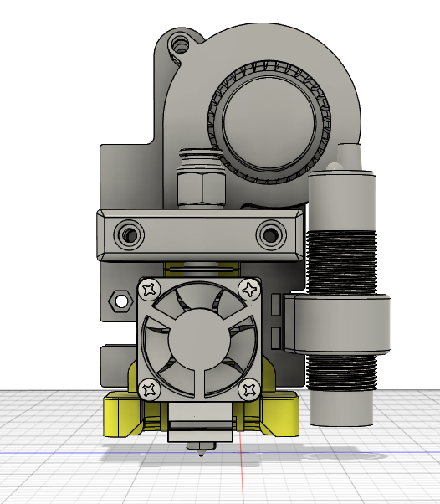Select the right bolt hole on the clamp bar
This screenshot has width=440, height=504.
coord(271,235)
